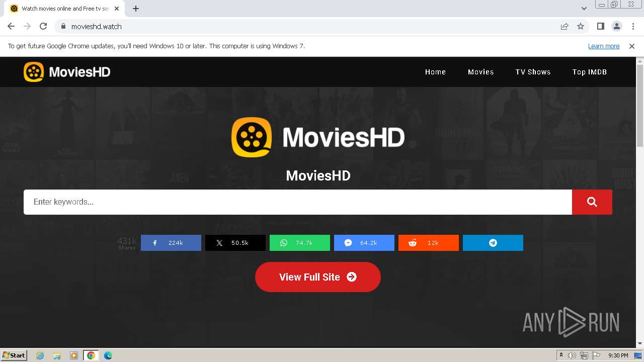Open Windows Explorer folder in taskbar
The image size is (644, 362).
point(57,355)
